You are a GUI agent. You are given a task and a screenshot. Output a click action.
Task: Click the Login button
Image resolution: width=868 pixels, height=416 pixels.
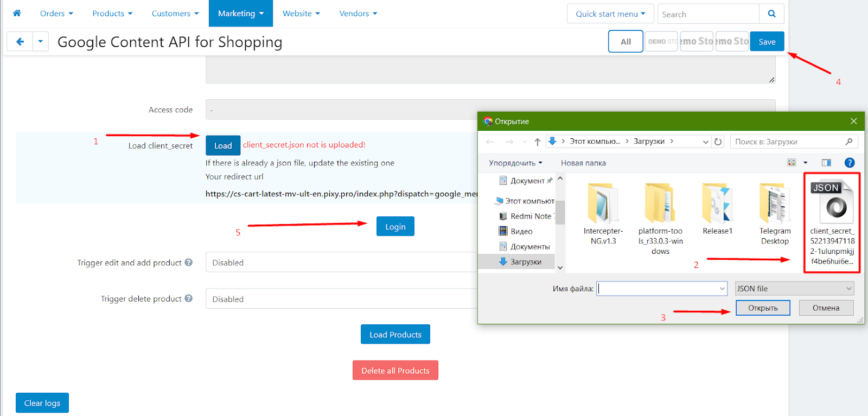tap(395, 226)
